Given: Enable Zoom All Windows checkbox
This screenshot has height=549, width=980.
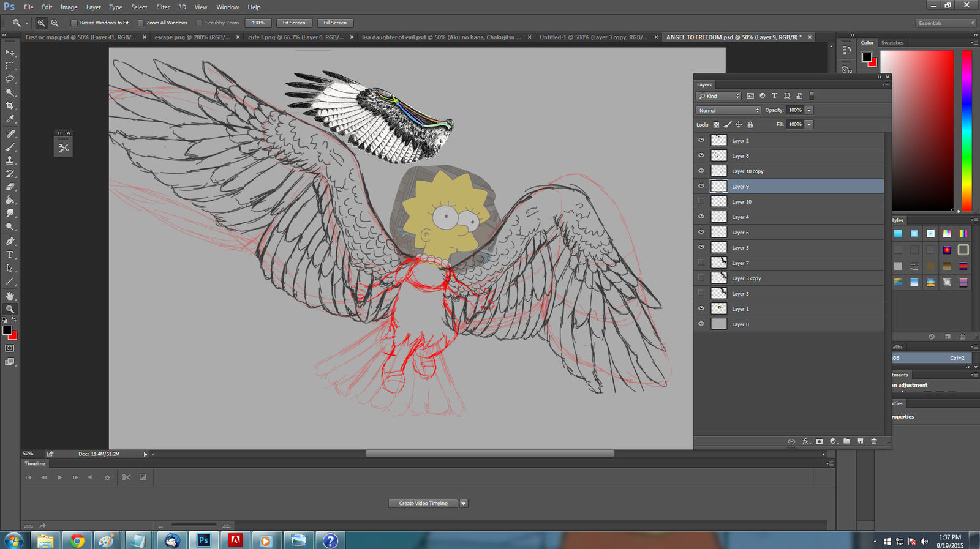Looking at the screenshot, I should [140, 23].
